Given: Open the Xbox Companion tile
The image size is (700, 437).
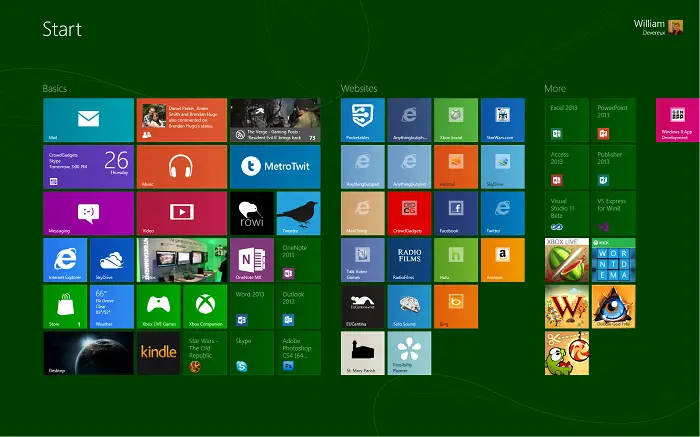Looking at the screenshot, I should point(205,307).
